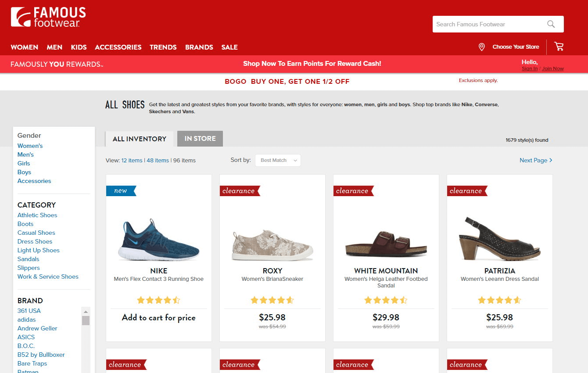
Task: Filter by ASICS brand
Action: (x=26, y=337)
